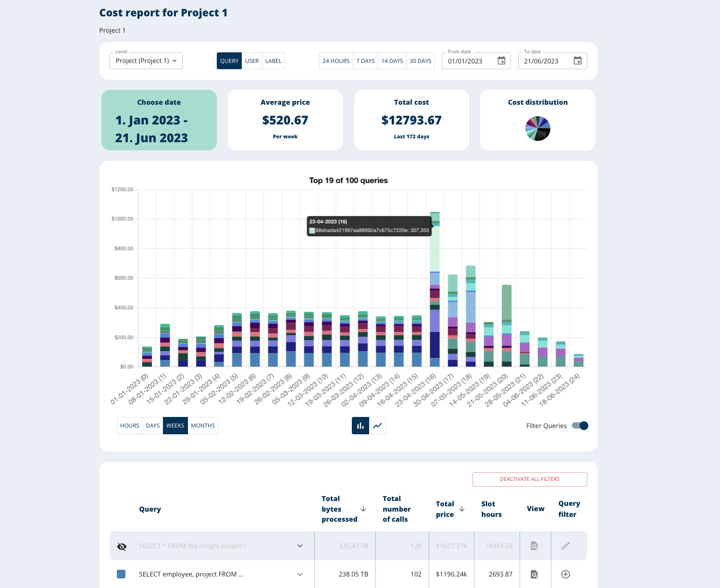The width and height of the screenshot is (720, 588).
Task: Click the $12793.67 total cost value
Action: tap(411, 120)
